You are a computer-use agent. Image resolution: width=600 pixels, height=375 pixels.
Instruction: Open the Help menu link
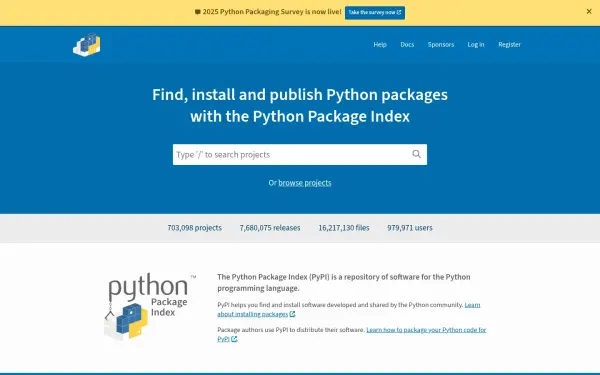(x=380, y=44)
